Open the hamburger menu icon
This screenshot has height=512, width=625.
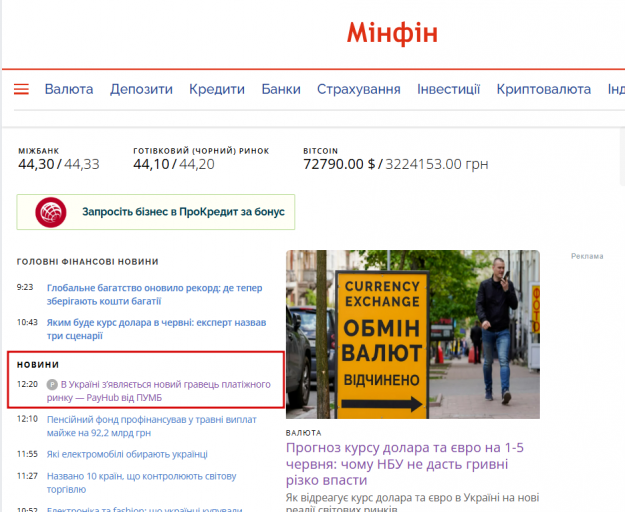(21, 89)
